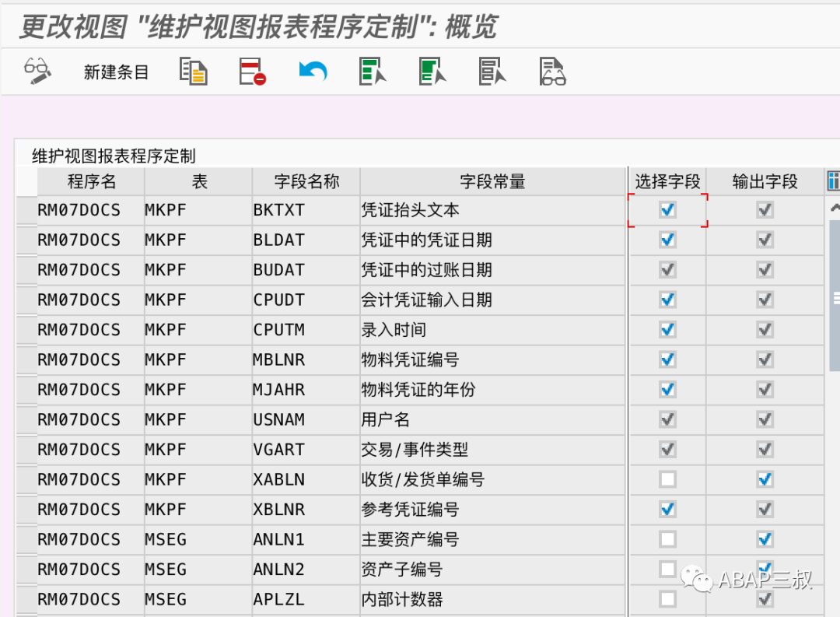Click the 凭证抬头文本 cell
This screenshot has width=840, height=617.
(x=492, y=210)
